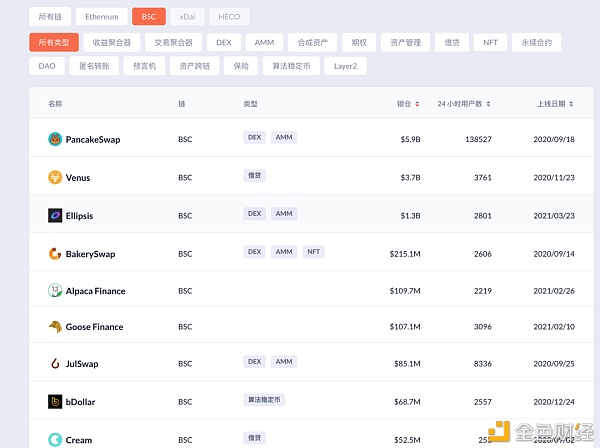This screenshot has width=600, height=448.
Task: Click the $5.9B locked value
Action: pyautogui.click(x=410, y=139)
